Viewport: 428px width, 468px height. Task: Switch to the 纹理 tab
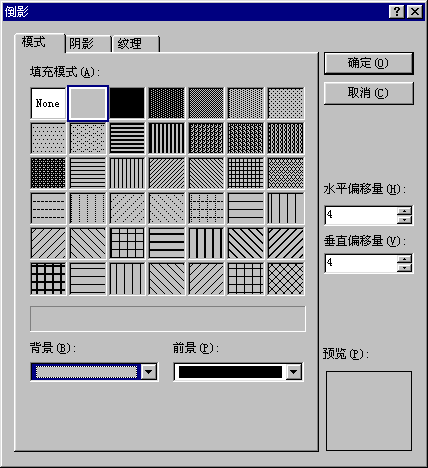[136, 44]
